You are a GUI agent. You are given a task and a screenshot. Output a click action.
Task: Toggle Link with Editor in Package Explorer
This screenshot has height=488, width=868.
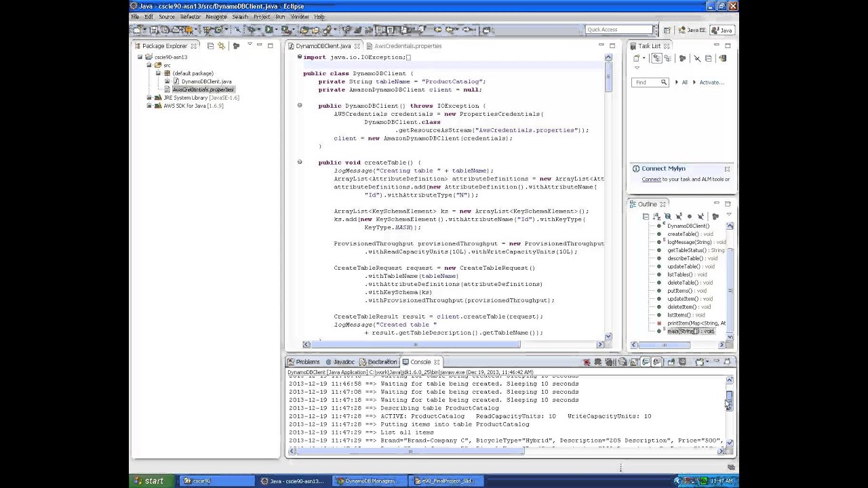pos(221,45)
